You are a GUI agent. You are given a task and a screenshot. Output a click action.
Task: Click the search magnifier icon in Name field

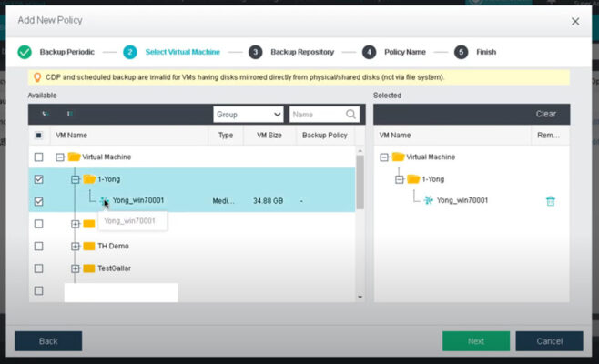(x=350, y=114)
